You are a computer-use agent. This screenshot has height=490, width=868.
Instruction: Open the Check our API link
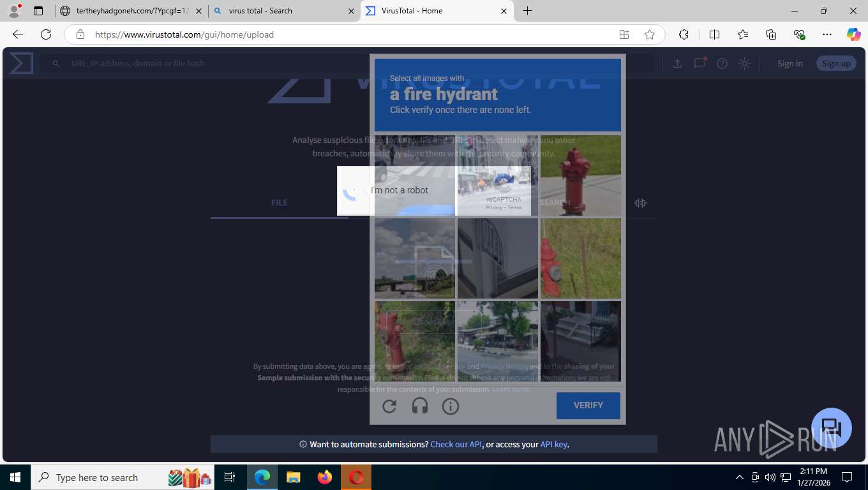point(456,444)
